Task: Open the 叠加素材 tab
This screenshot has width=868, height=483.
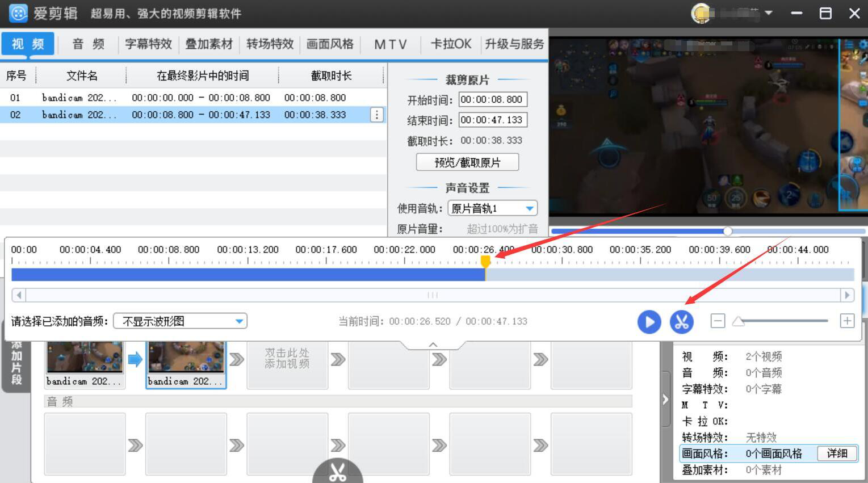Action: point(209,44)
